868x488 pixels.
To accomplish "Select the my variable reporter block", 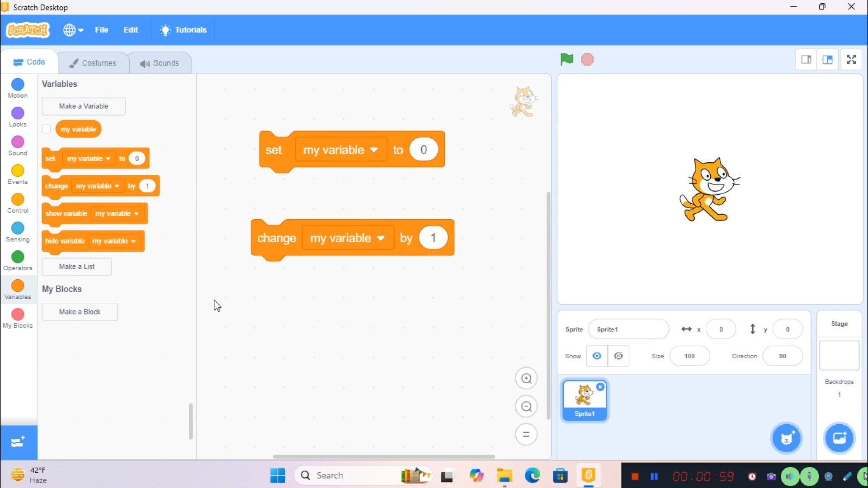I will pos(78,129).
